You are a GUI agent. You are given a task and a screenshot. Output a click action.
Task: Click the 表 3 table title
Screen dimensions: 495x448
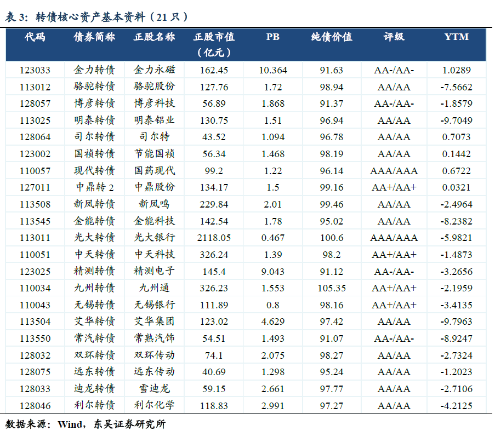click(x=96, y=17)
